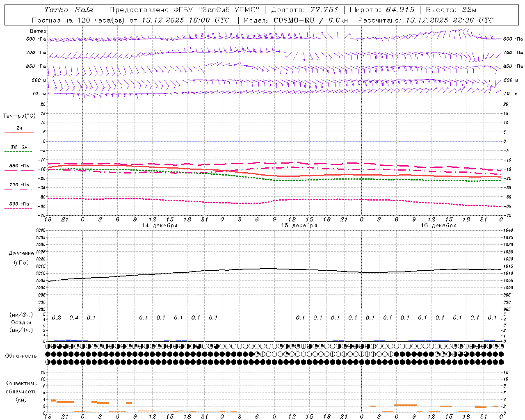Click the Высота: 22м elevation text
Viewport: 525px width, 420px height.
point(451,10)
